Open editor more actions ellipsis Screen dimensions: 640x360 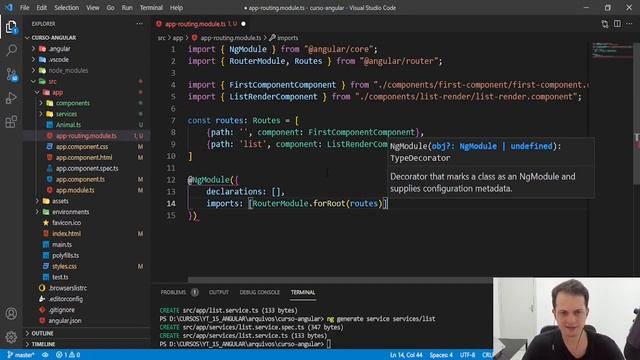click(629, 24)
